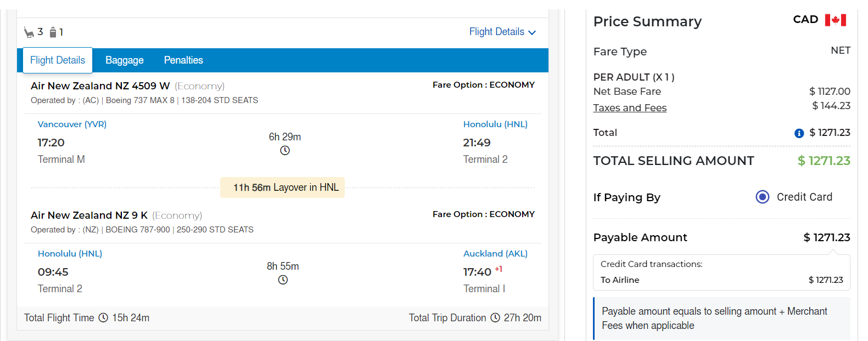868x341 pixels.
Task: Click the seat availability icon
Action: tap(29, 32)
